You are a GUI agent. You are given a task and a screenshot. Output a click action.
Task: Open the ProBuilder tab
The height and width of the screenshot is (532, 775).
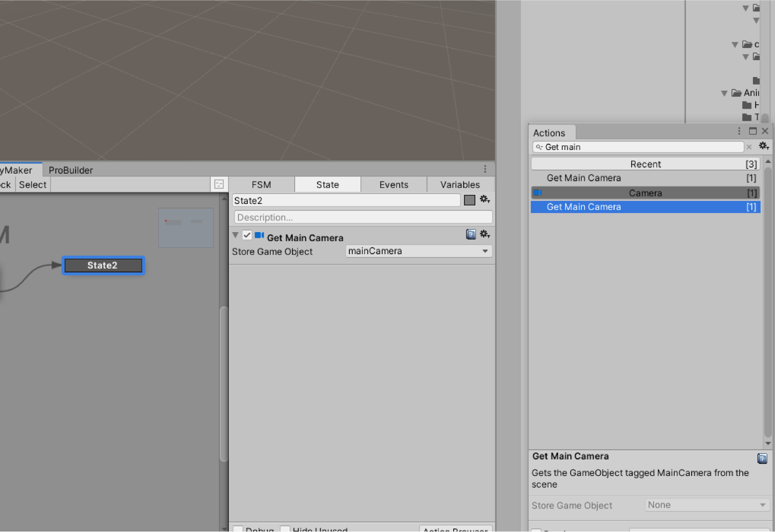point(71,170)
